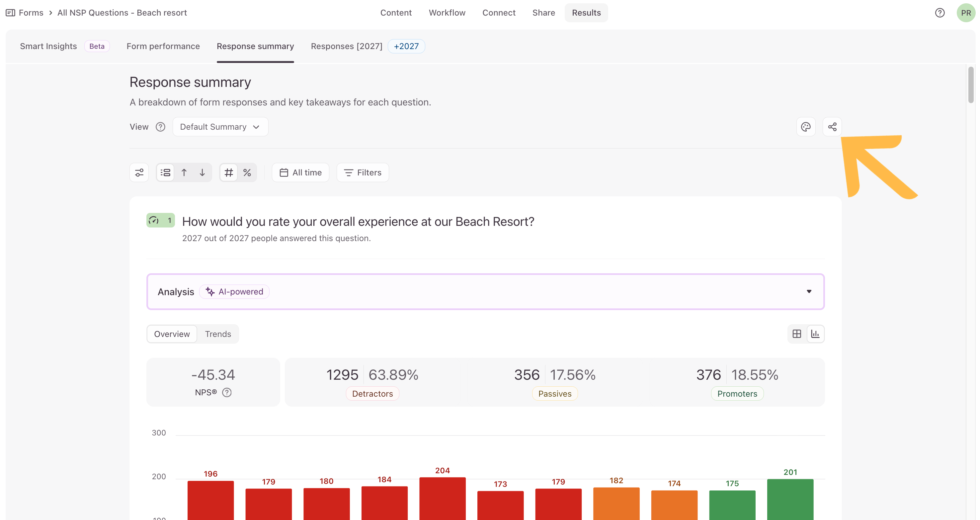The width and height of the screenshot is (980, 520).
Task: Click the NPS info question mark
Action: pos(227,392)
